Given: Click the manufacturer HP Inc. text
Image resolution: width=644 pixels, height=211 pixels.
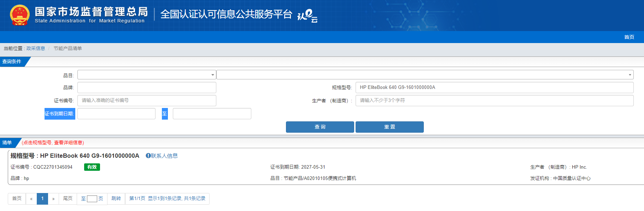Looking at the screenshot, I should pyautogui.click(x=579, y=167).
